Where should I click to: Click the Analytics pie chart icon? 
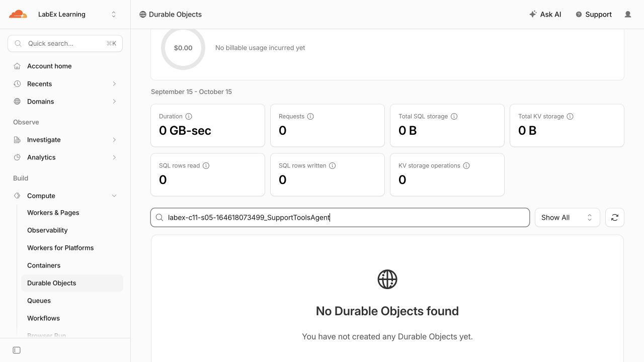pyautogui.click(x=17, y=157)
